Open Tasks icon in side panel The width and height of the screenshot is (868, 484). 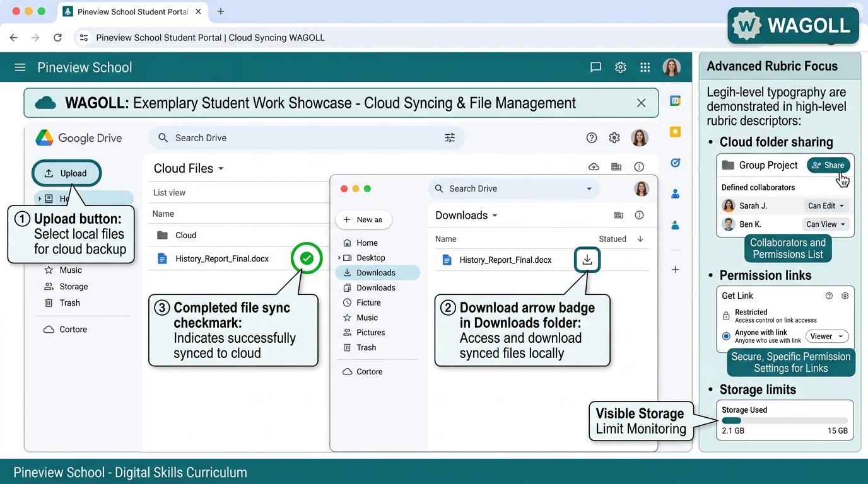[x=675, y=163]
